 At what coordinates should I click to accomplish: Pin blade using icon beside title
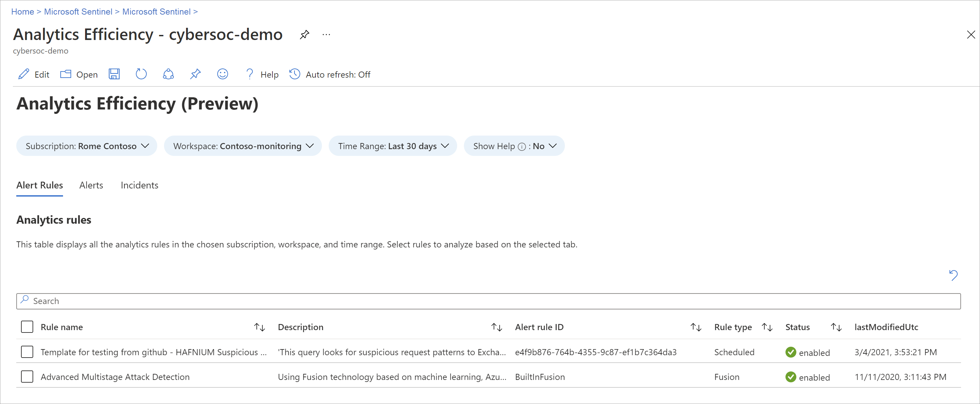(x=304, y=35)
